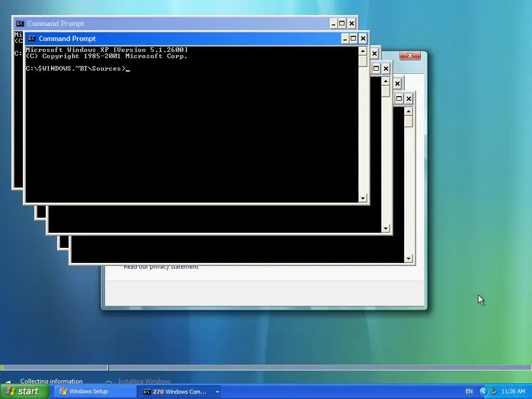The height and width of the screenshot is (399, 532).
Task: Maximize the faded rear Command Prompt window
Action: [x=342, y=24]
